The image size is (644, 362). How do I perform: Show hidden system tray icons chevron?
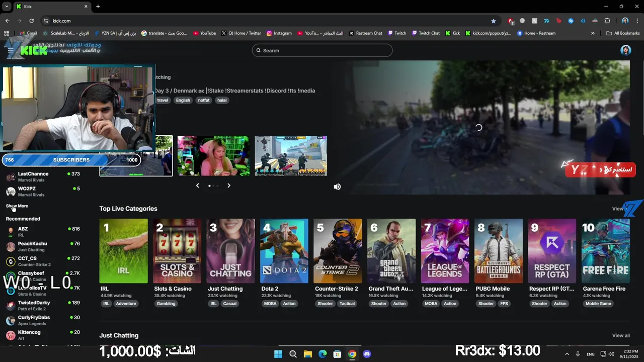[x=567, y=354]
